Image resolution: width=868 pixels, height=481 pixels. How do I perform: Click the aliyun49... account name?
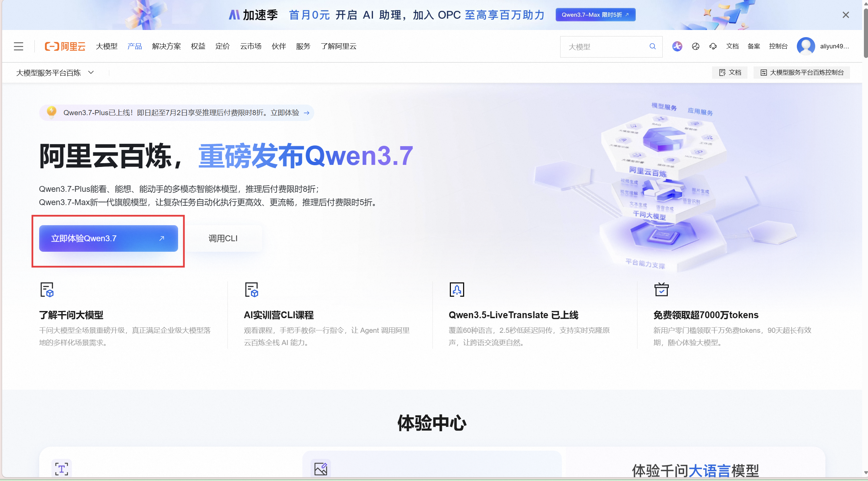(x=834, y=46)
